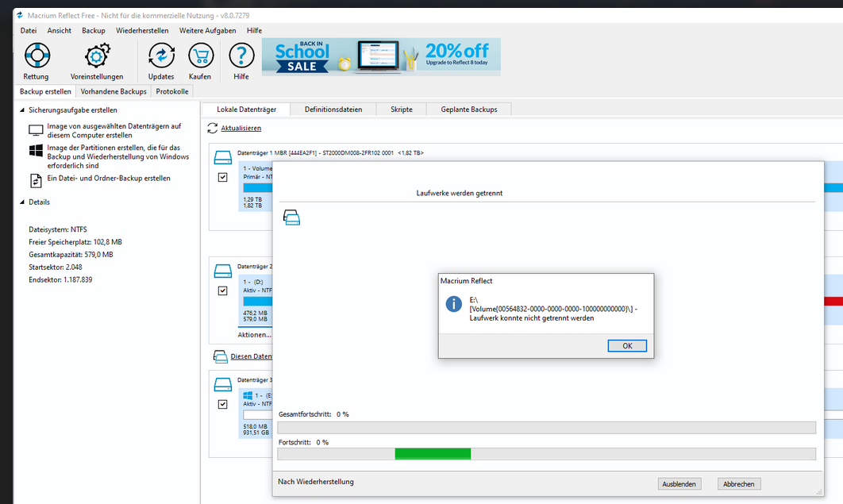
Task: Toggle checkbox for Datenträger 1 volume
Action: tap(222, 177)
